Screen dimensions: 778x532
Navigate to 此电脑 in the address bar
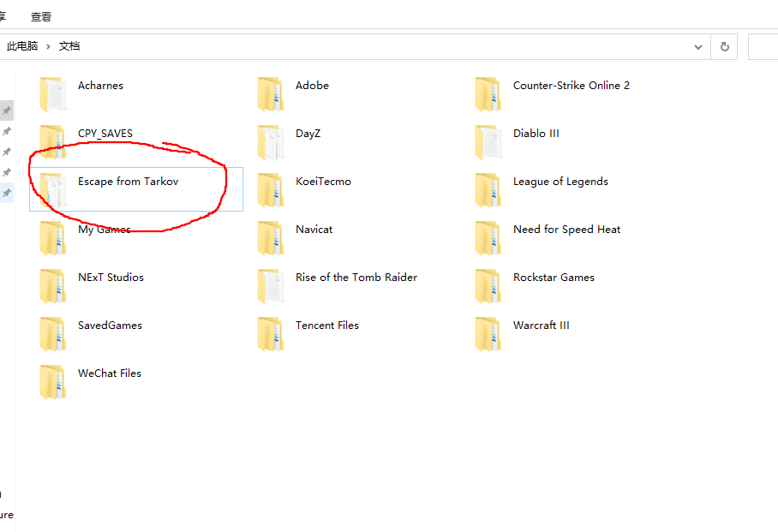(x=22, y=46)
